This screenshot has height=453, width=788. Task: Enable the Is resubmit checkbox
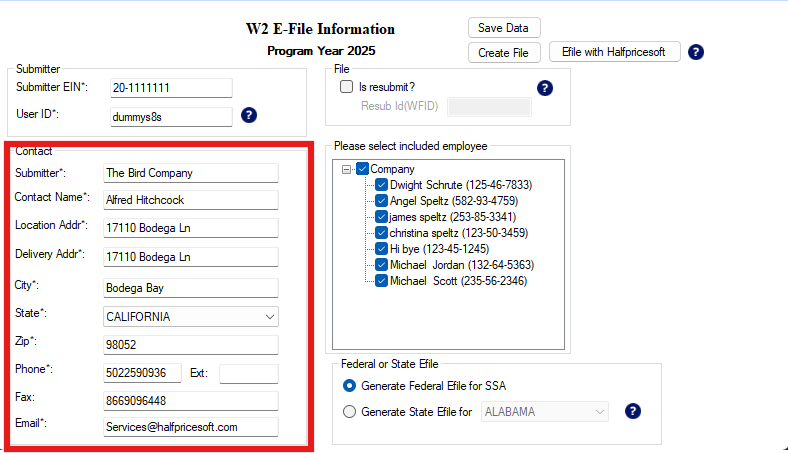(347, 87)
